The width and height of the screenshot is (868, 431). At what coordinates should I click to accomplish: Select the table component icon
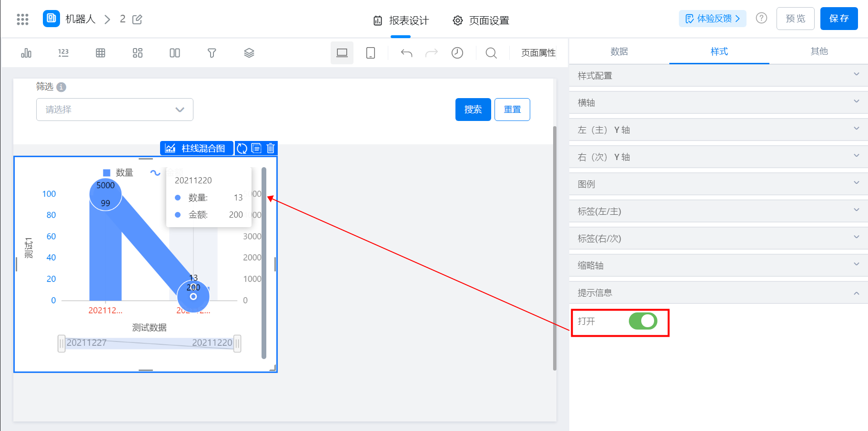coord(101,53)
